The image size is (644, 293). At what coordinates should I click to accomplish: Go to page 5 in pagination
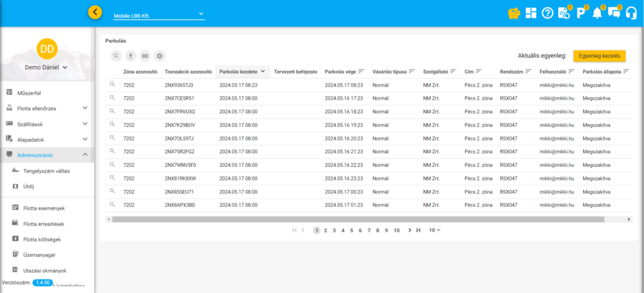[x=351, y=230]
